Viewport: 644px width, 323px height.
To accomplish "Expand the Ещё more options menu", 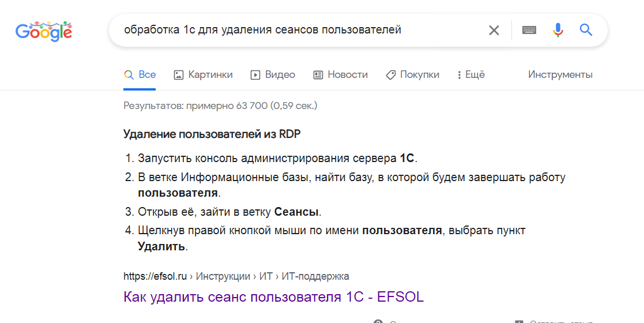I will [470, 75].
